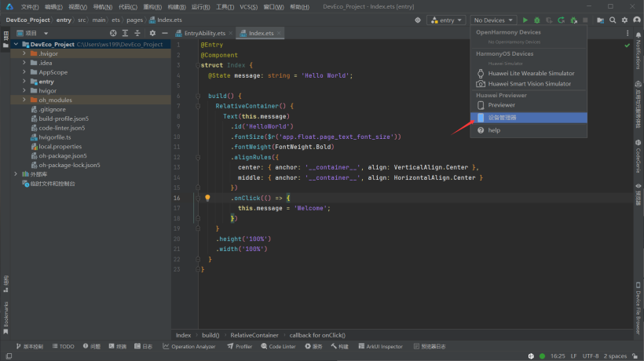Toggle fold marker at struct Index line

coord(198,65)
